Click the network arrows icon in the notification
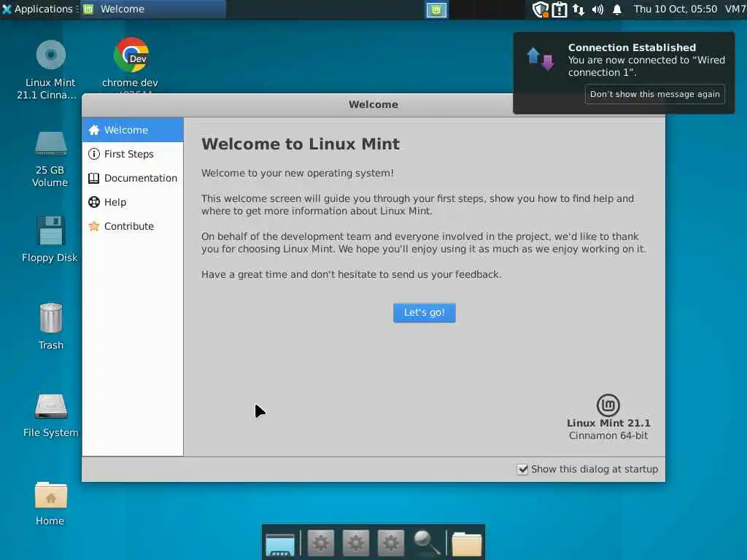Viewport: 747px width, 560px height. pos(541,60)
